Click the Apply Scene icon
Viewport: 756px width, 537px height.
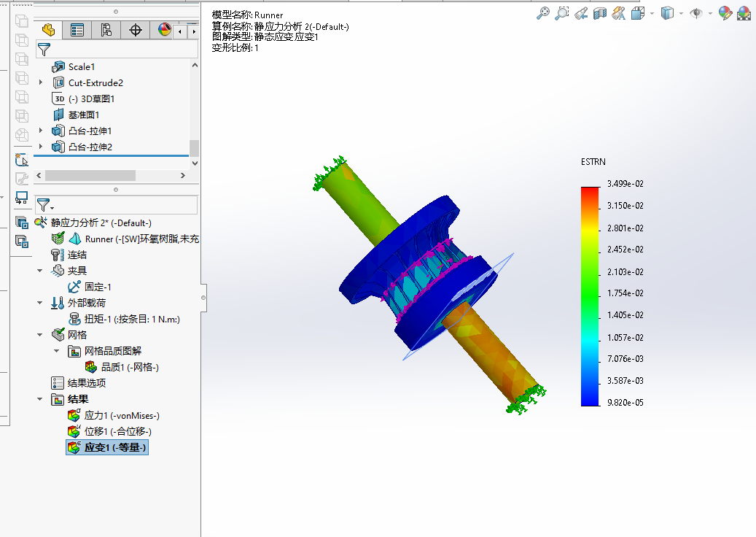744,13
